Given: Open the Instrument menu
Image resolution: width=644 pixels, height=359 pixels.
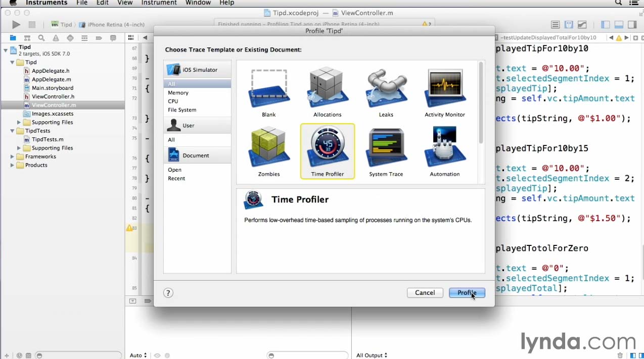Looking at the screenshot, I should click(159, 3).
